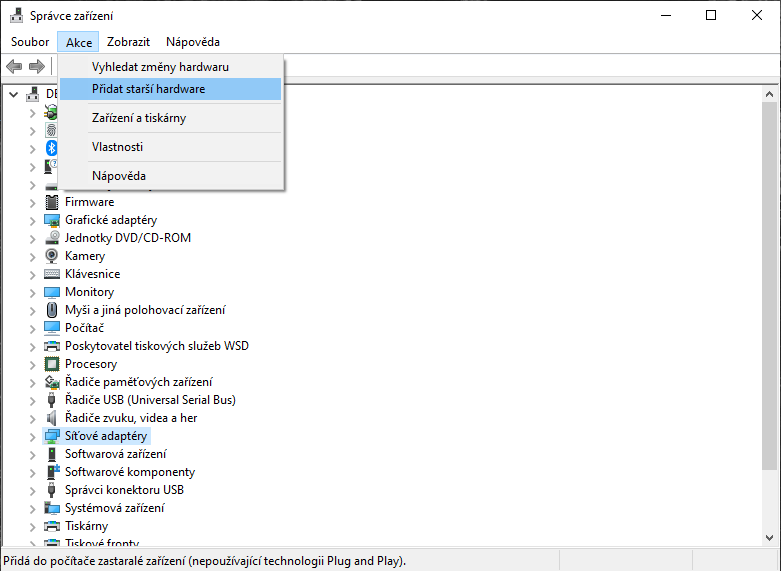Open the Nápověda menu in menu bar

pyautogui.click(x=193, y=42)
